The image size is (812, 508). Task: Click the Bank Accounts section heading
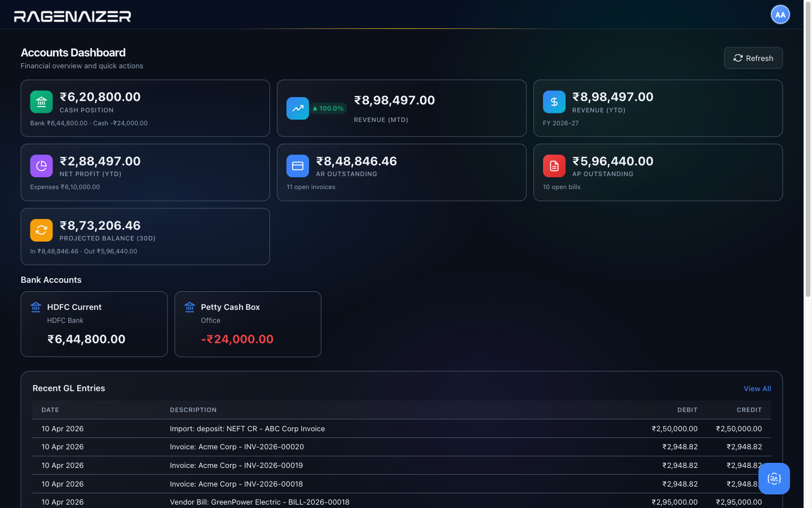(x=51, y=280)
